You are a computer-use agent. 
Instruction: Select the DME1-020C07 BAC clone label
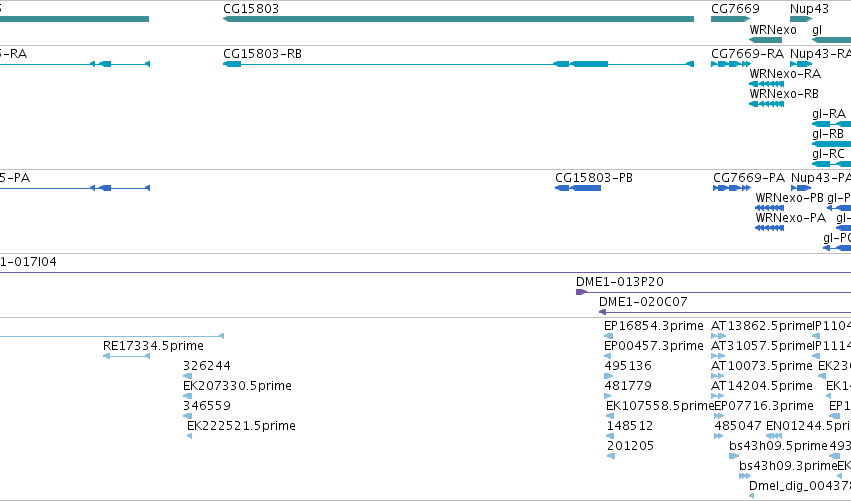(x=643, y=302)
